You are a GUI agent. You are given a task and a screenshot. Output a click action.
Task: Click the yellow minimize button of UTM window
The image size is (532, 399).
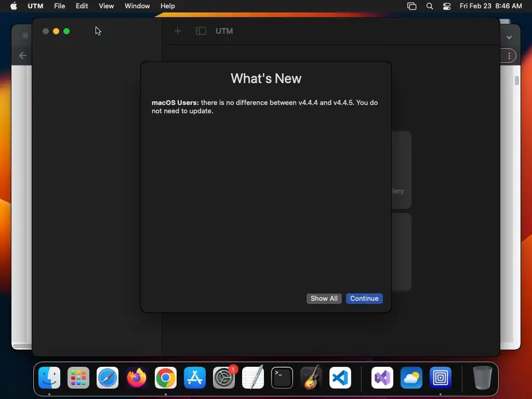(56, 31)
